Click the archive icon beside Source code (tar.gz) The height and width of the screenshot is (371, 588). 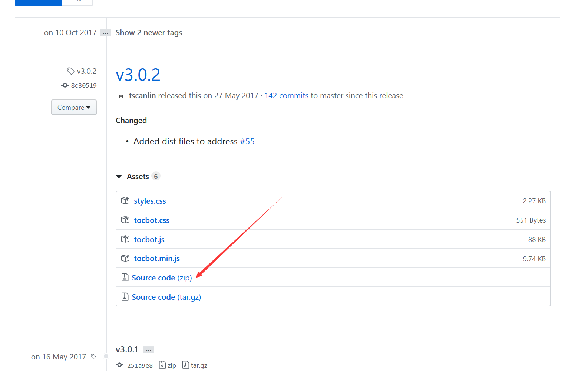click(x=125, y=297)
